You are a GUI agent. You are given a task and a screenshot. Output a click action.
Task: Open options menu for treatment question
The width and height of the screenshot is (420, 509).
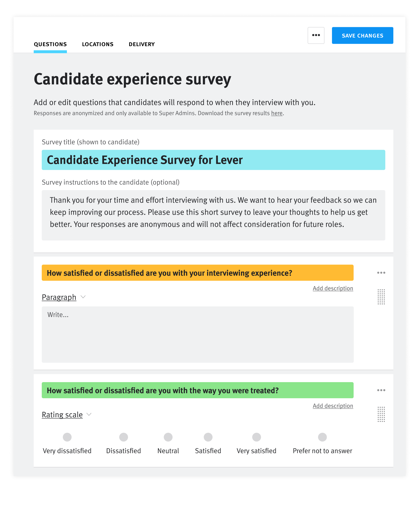pos(381,390)
